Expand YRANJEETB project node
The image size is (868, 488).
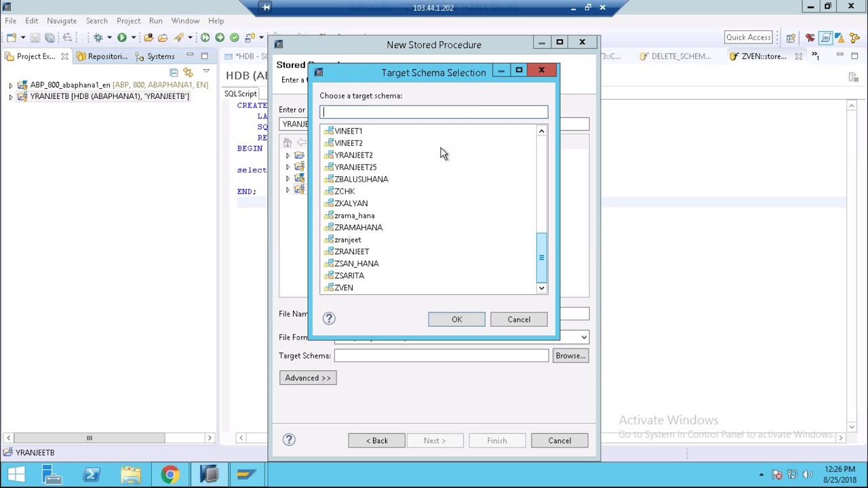point(10,97)
